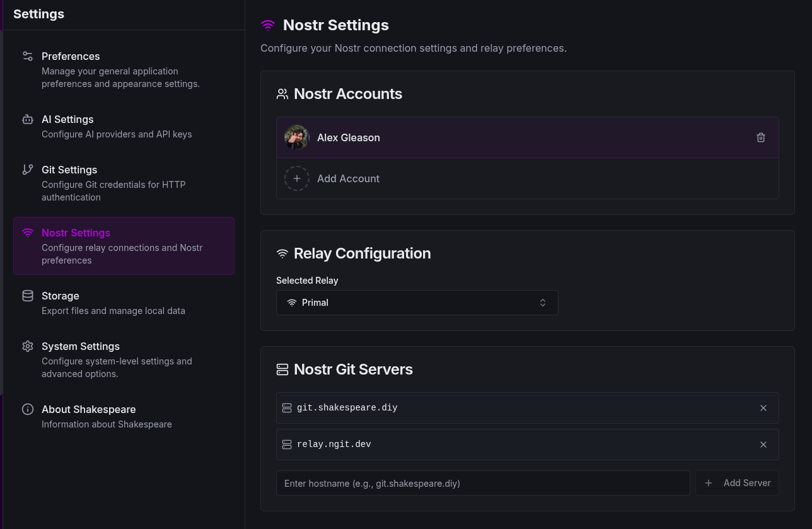Click the chevron arrows on Primal relay selector
Viewport: 812px width, 529px height.
pos(542,303)
